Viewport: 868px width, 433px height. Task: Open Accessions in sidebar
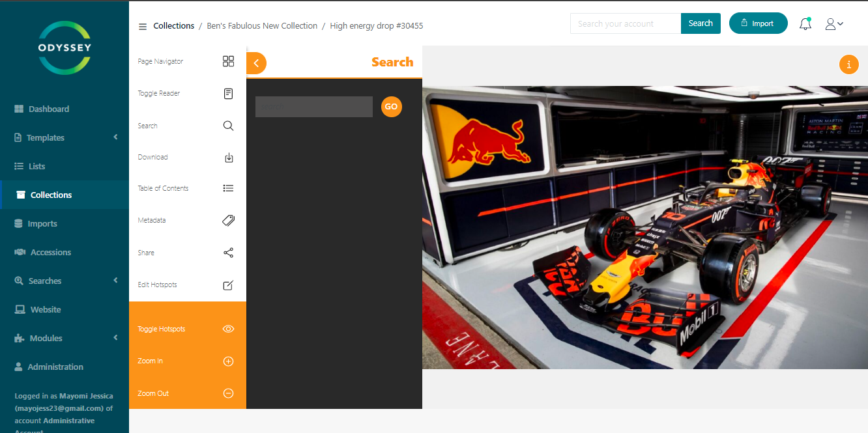pyautogui.click(x=65, y=252)
